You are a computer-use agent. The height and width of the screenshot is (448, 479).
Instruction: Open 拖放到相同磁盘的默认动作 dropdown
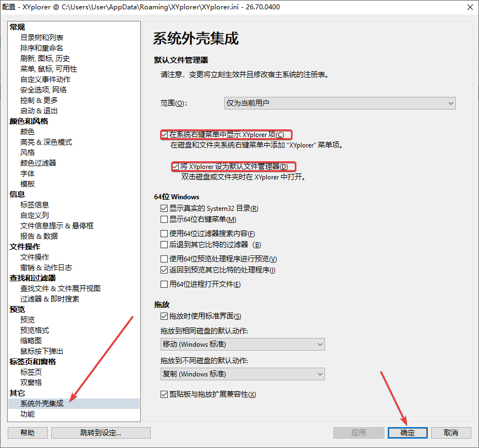click(243, 345)
